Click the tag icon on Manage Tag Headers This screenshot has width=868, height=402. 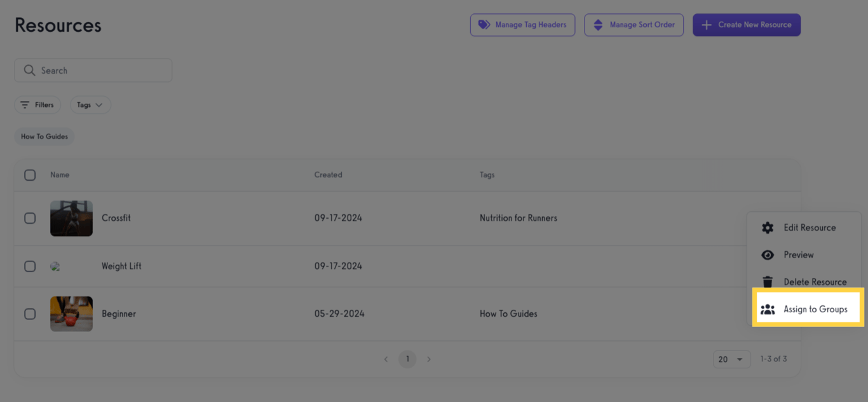(484, 24)
